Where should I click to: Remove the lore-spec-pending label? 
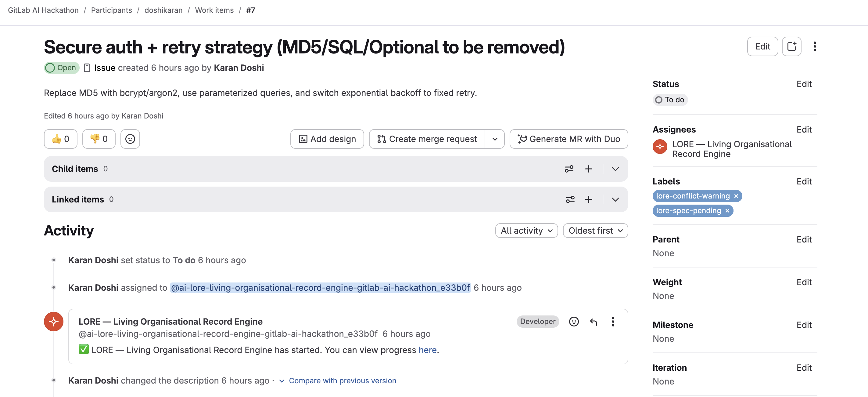727,211
